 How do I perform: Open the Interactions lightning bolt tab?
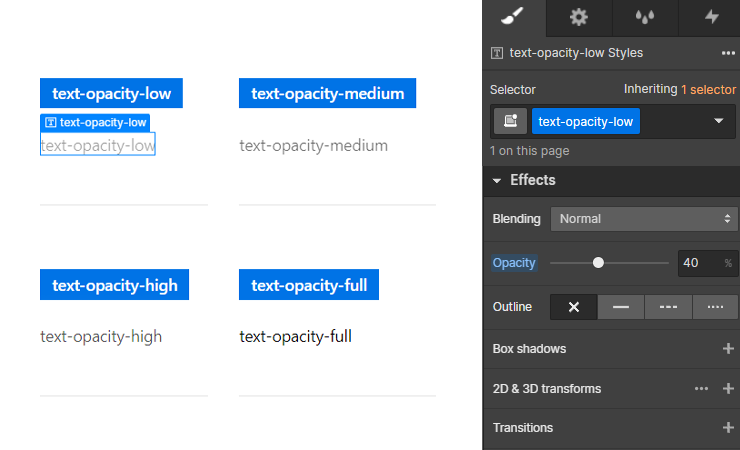(711, 17)
